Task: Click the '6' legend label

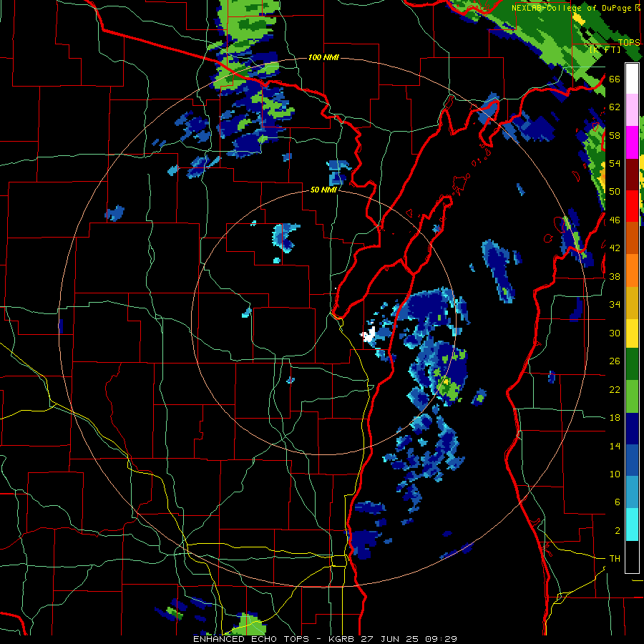Action: tap(617, 502)
